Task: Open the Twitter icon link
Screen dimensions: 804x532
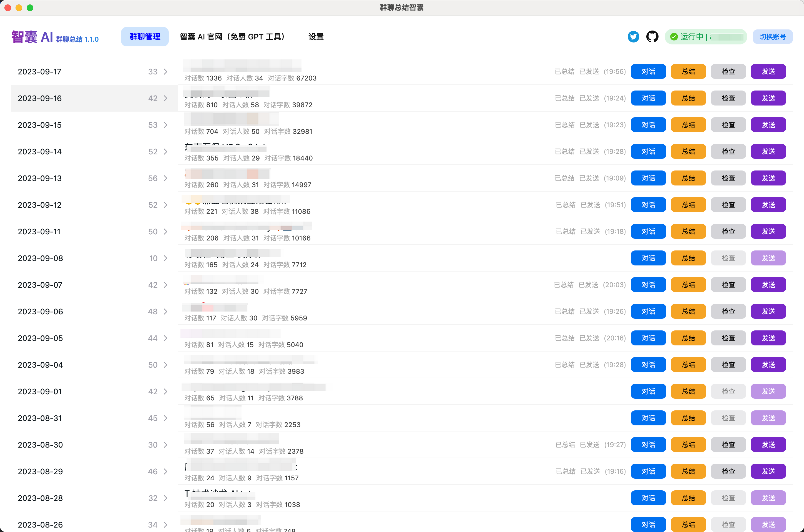Action: [x=633, y=37]
